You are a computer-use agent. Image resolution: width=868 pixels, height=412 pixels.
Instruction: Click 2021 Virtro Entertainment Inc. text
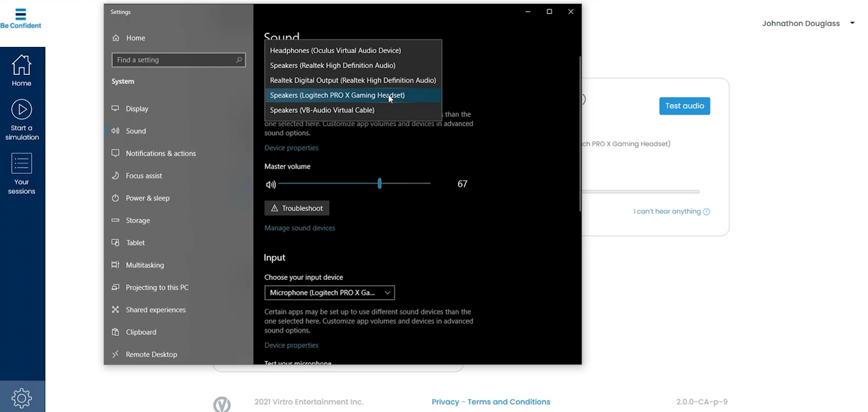tap(309, 402)
